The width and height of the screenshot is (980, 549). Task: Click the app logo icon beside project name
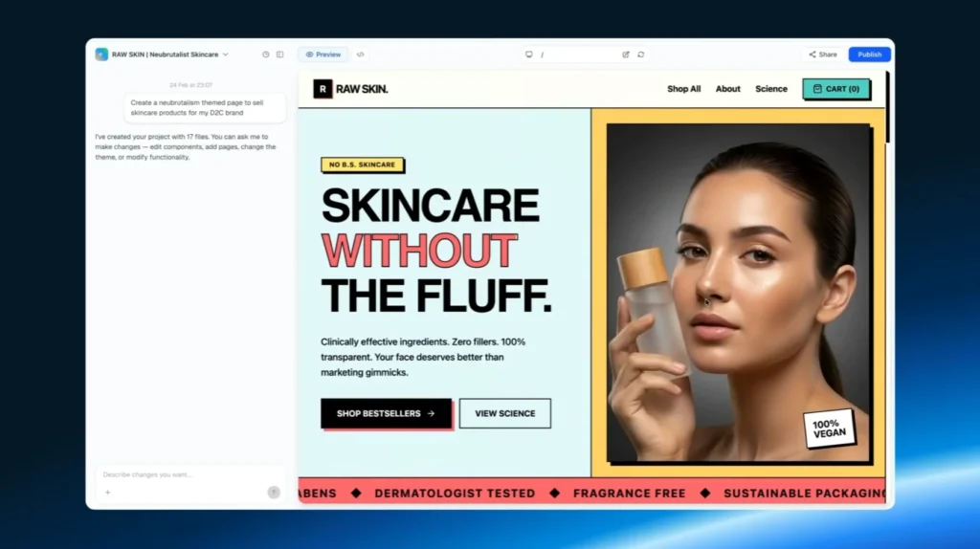click(x=101, y=55)
